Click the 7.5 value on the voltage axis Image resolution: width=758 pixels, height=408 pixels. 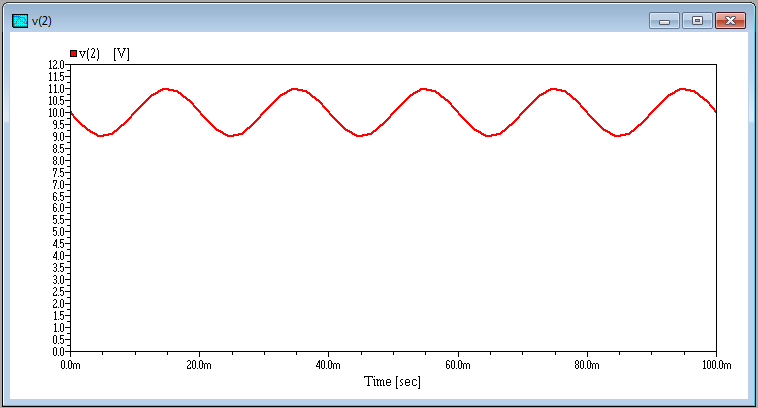coord(58,173)
